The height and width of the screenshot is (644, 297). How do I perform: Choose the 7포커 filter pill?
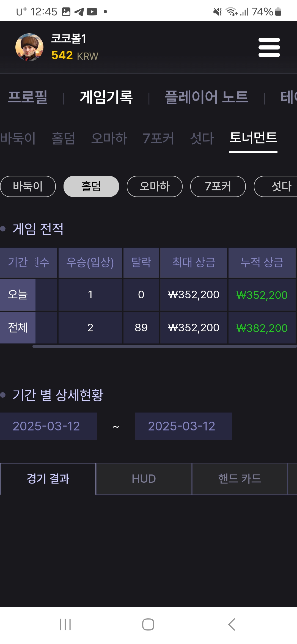click(x=218, y=186)
